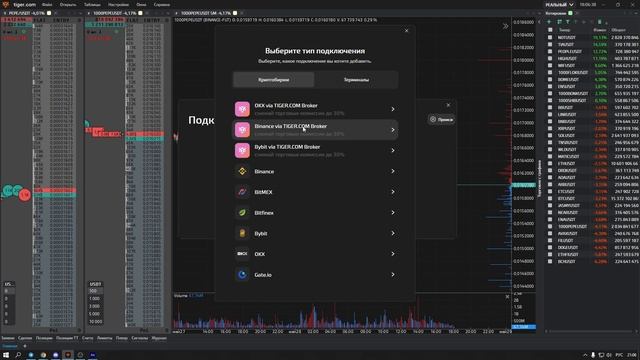Tick the 1000SHIBUSDT checkbox
This screenshot has height=360, width=640.
[x=550, y=100]
